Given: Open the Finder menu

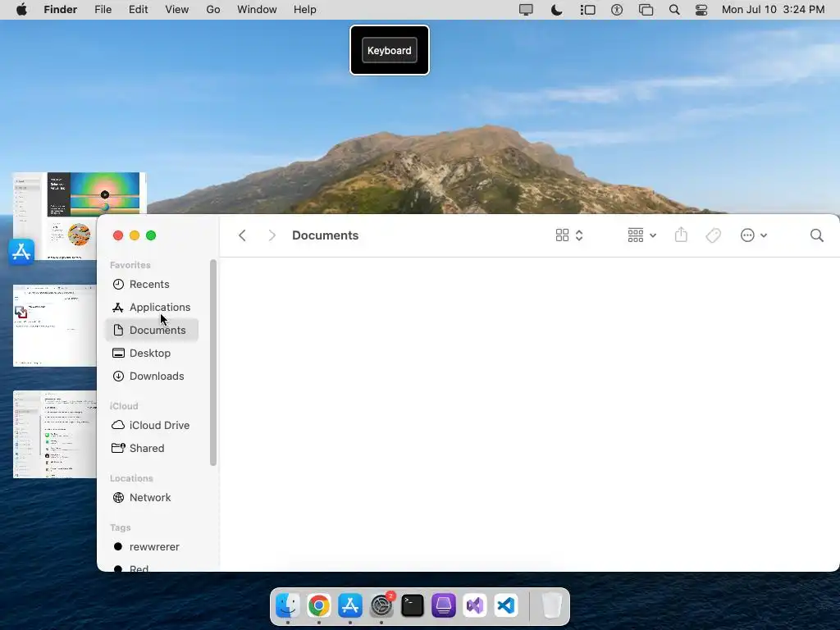Looking at the screenshot, I should 61,10.
